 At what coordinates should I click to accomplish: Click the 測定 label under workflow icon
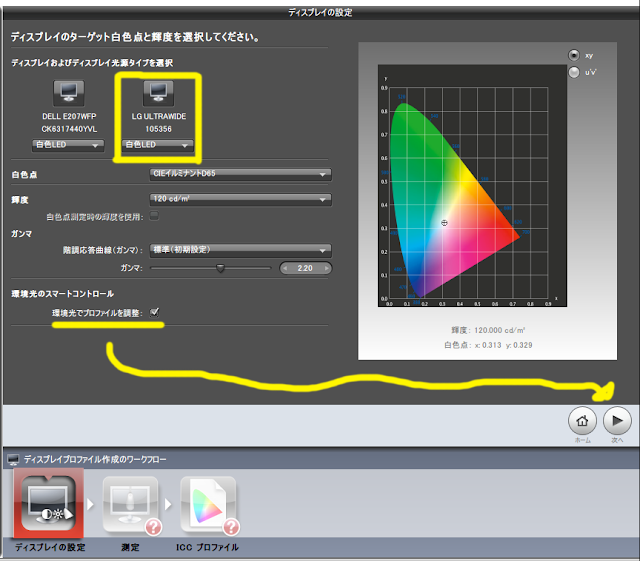click(x=130, y=548)
